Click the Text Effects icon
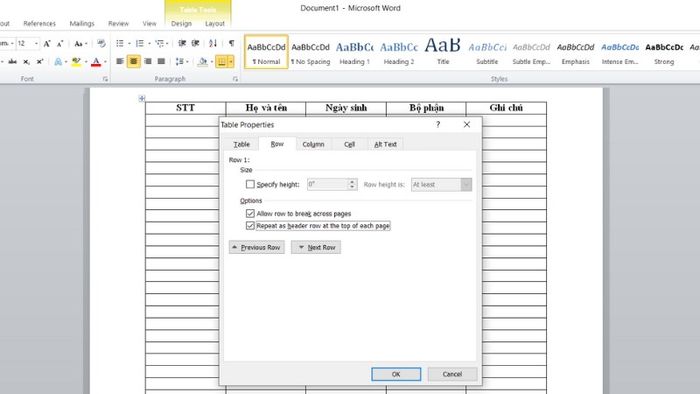Screen dimensions: 700x394 58,62
